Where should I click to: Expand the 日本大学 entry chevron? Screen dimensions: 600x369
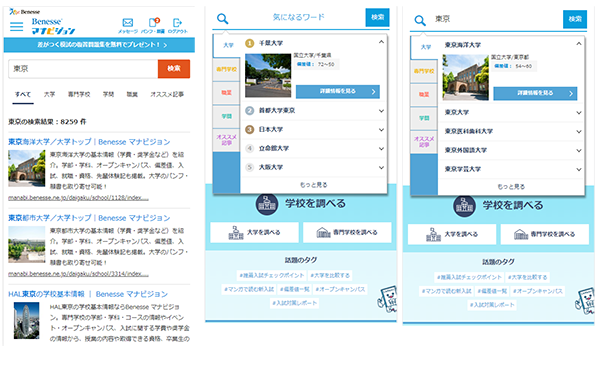pyautogui.click(x=381, y=130)
